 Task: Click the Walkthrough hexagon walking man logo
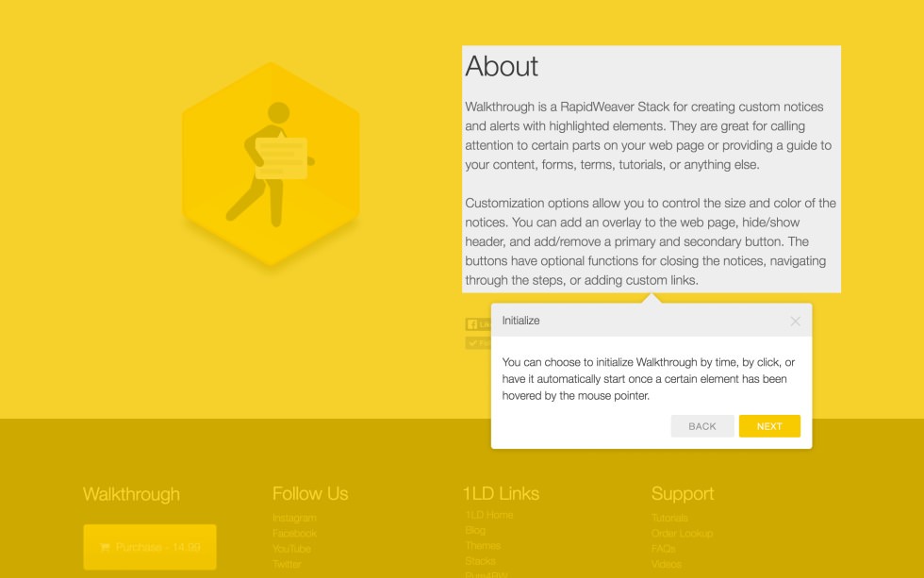pyautogui.click(x=272, y=164)
